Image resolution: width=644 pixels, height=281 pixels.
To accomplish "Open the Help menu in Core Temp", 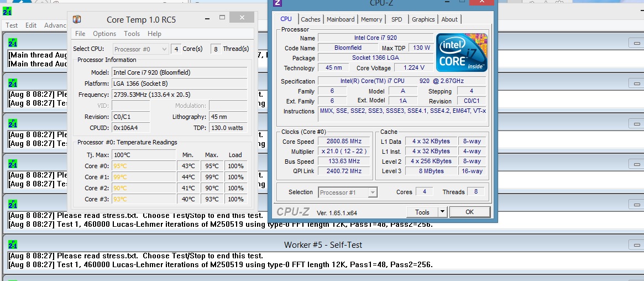I will coord(154,34).
